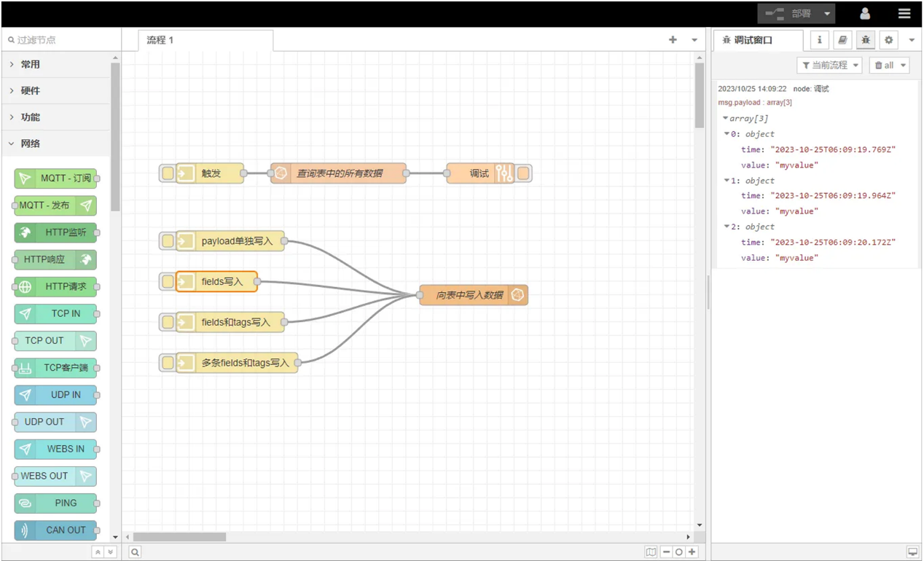Click search flows magnifier icon
The image size is (924, 561).
click(x=135, y=552)
